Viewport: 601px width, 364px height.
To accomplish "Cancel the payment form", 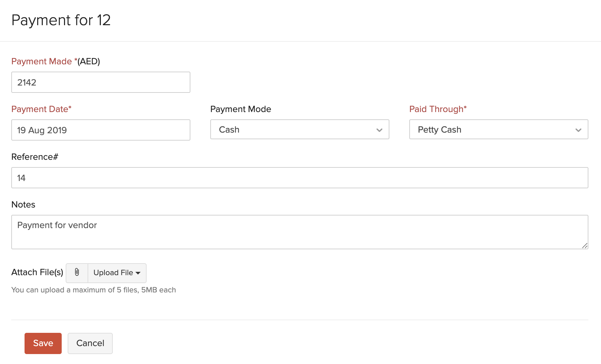I will click(x=90, y=343).
